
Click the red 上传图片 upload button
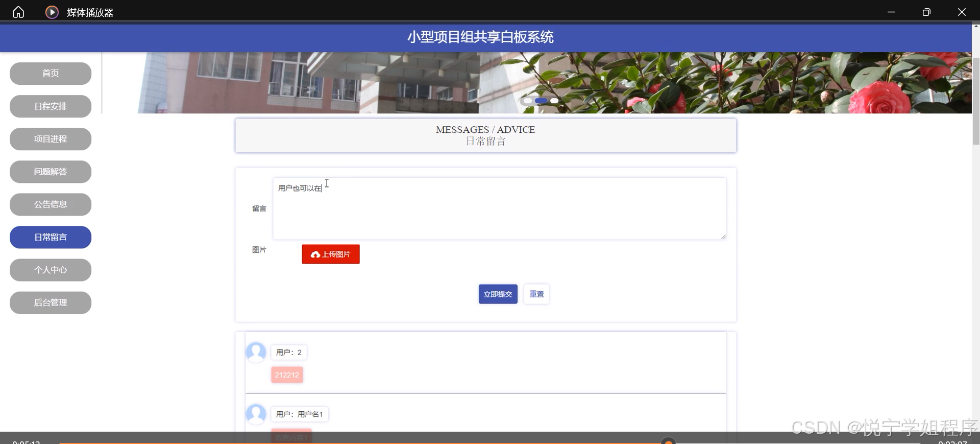pos(331,254)
